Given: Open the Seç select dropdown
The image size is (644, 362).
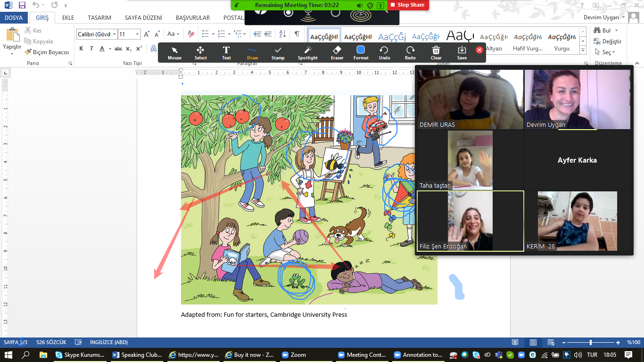Looking at the screenshot, I should pos(604,52).
